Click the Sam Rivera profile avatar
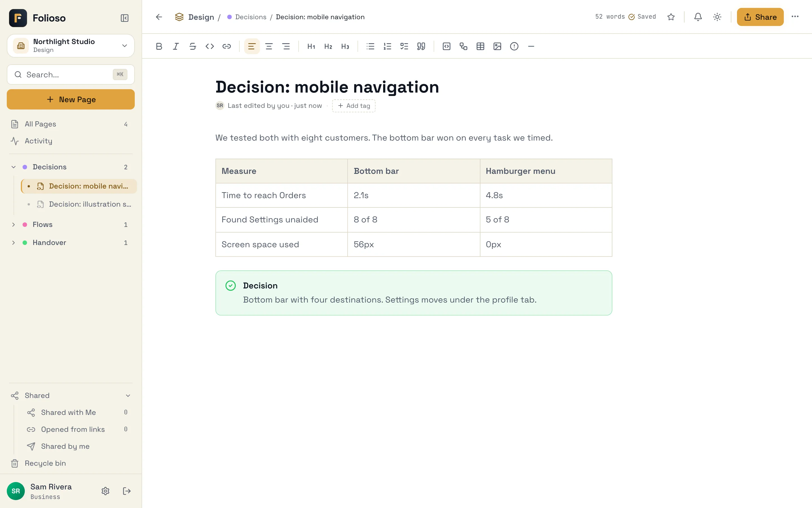This screenshot has width=812, height=508. point(16,491)
